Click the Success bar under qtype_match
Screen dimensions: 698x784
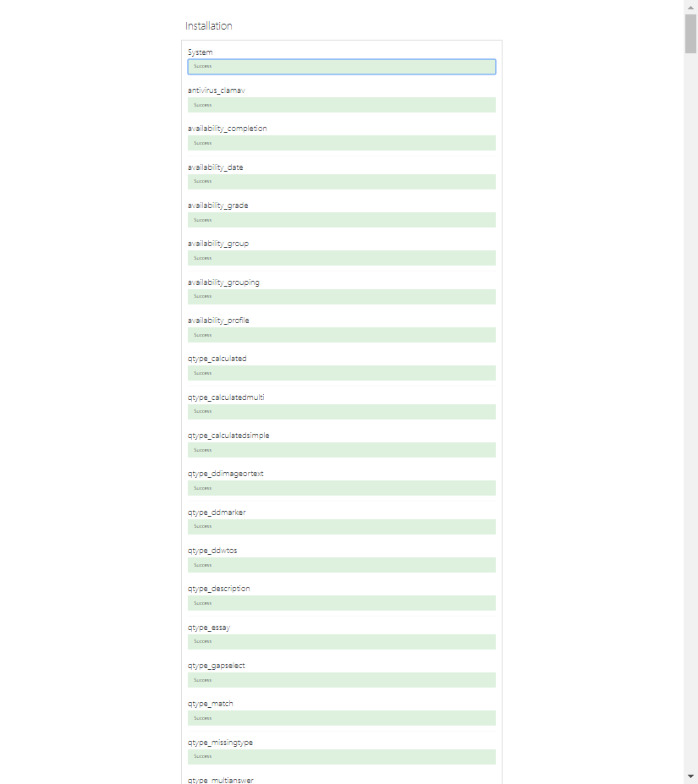(342, 718)
